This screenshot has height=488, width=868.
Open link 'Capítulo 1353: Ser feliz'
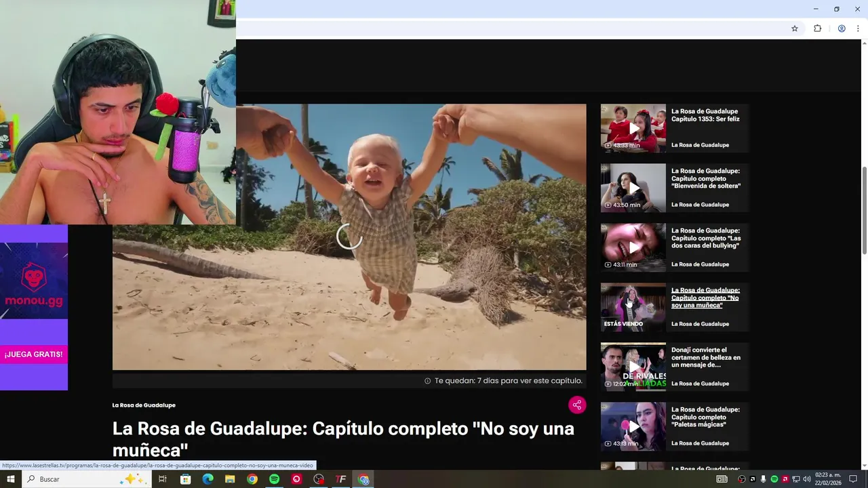click(705, 115)
